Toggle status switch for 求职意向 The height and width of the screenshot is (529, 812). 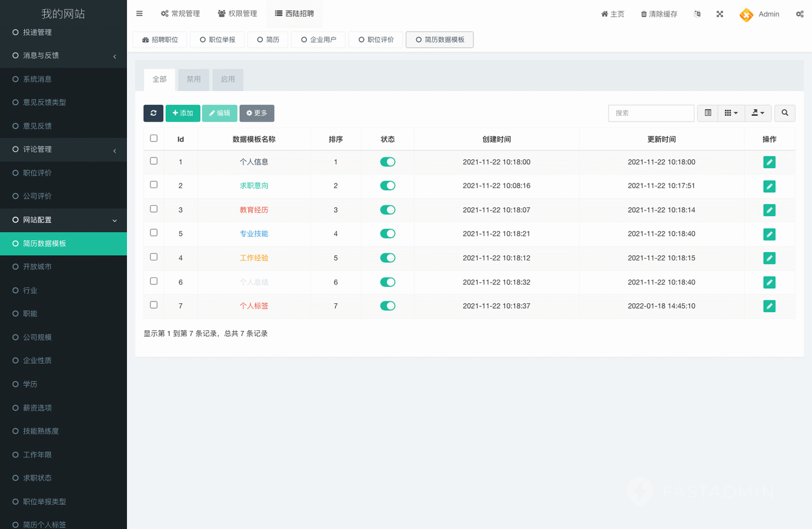pos(387,186)
